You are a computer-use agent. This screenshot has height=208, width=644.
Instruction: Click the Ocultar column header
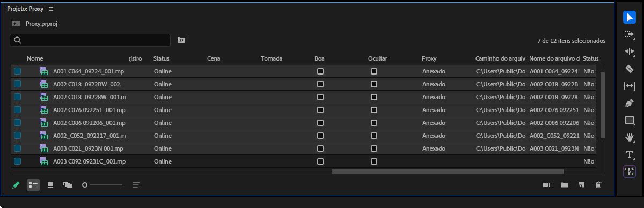point(378,58)
